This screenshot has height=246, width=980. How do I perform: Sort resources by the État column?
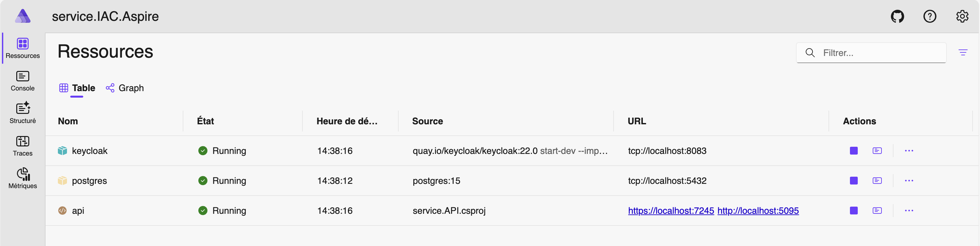tap(205, 121)
